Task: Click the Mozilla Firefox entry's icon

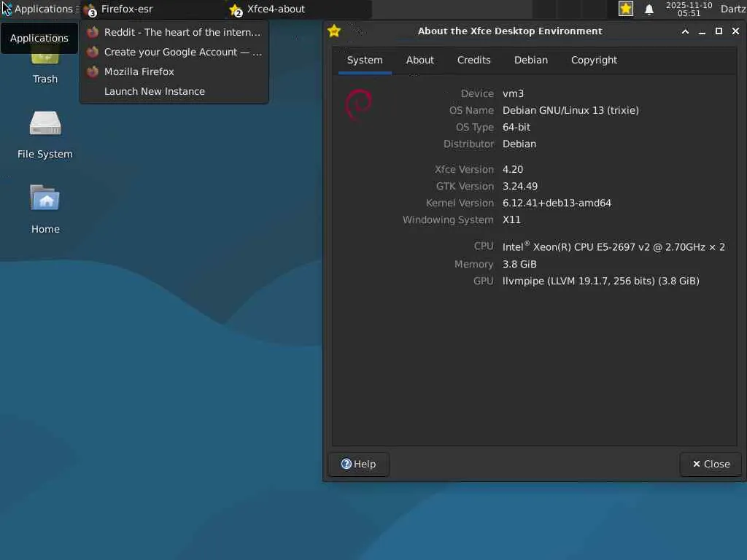Action: pyautogui.click(x=93, y=71)
